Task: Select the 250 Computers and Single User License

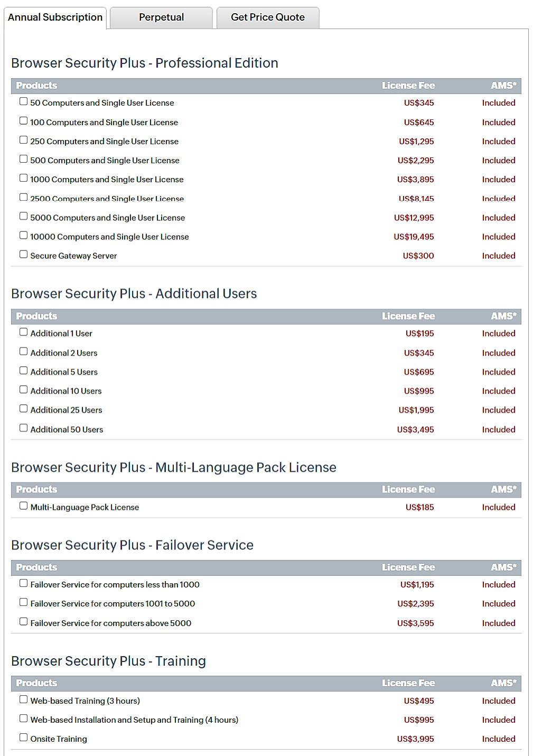Action: click(x=23, y=139)
